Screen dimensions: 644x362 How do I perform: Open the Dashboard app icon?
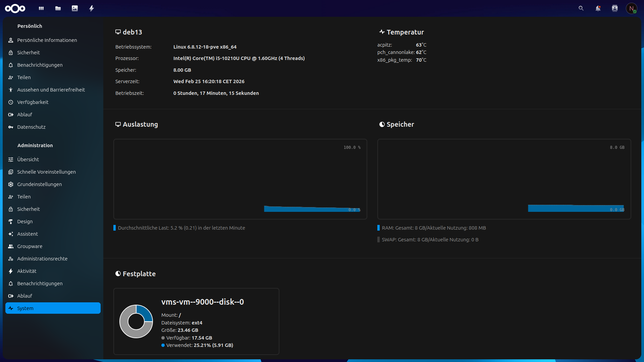click(x=41, y=8)
